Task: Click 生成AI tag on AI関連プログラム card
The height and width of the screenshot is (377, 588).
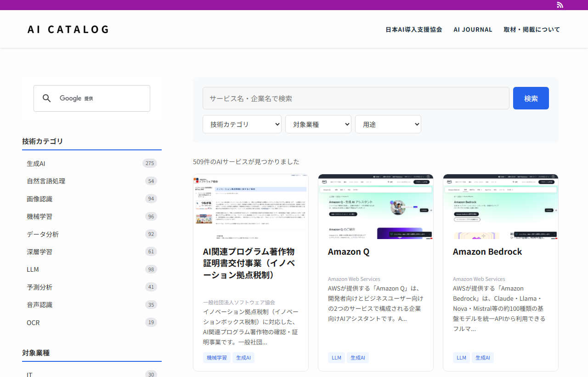Action: pyautogui.click(x=243, y=358)
